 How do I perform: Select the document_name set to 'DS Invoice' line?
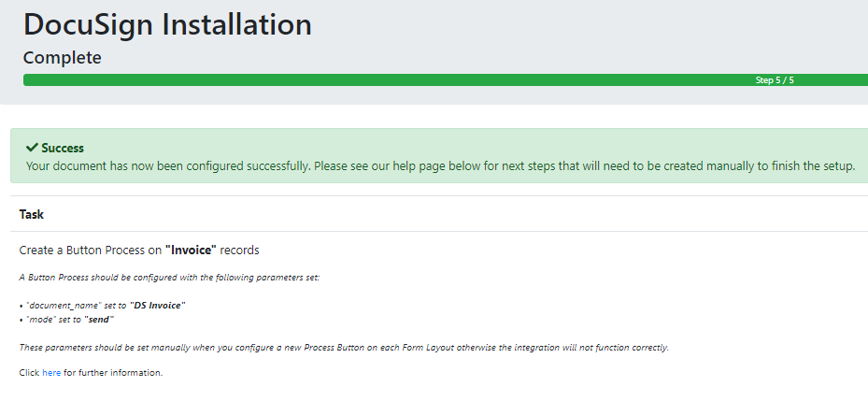click(x=103, y=305)
